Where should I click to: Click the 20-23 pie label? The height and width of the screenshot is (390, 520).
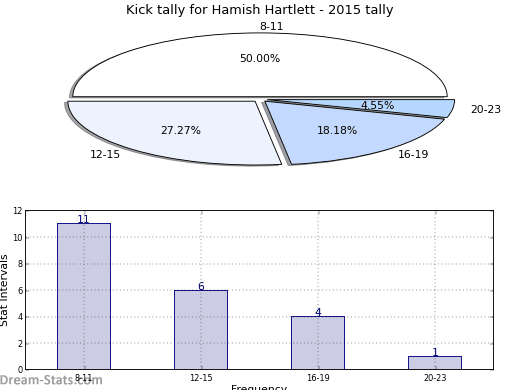pos(486,109)
